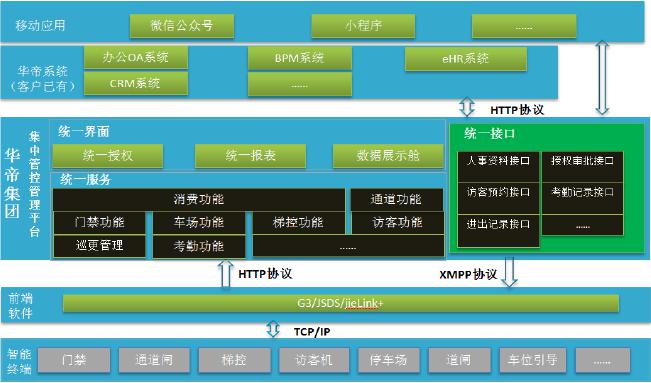651x383 pixels.
Task: Select the CRM系统 block
Action: pyautogui.click(x=136, y=83)
